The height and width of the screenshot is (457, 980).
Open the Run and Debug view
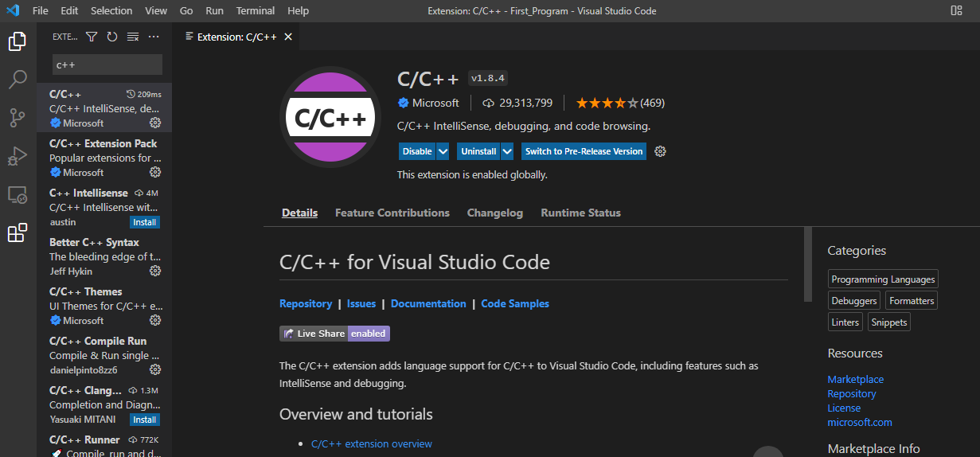click(x=18, y=156)
